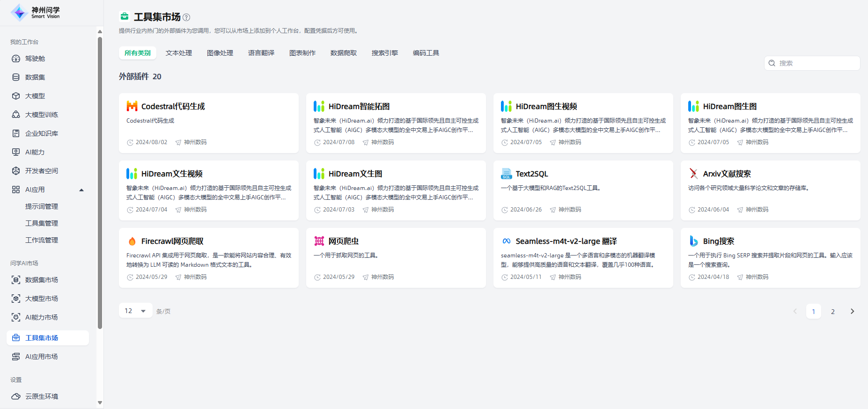Click the 搜索 search input field

[812, 63]
